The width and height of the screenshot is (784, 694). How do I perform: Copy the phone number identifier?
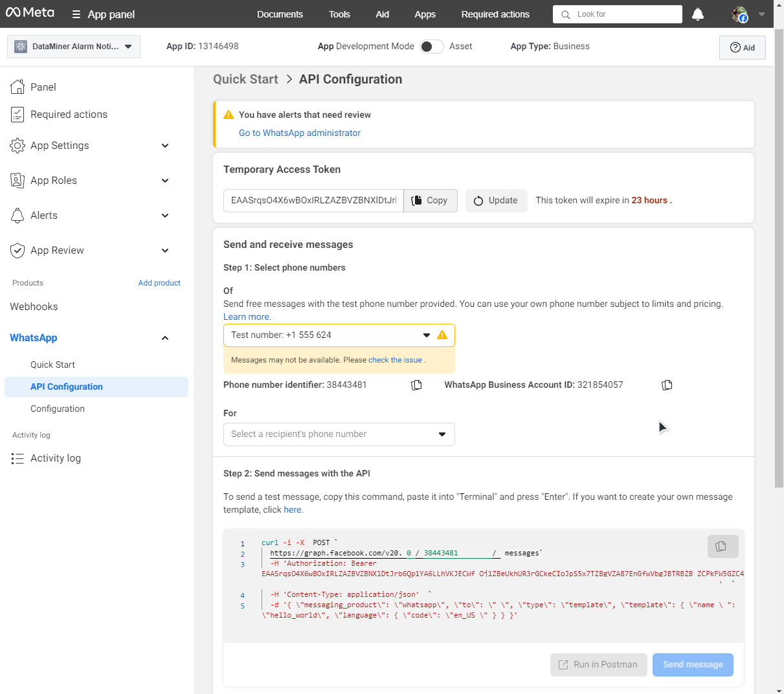point(416,385)
